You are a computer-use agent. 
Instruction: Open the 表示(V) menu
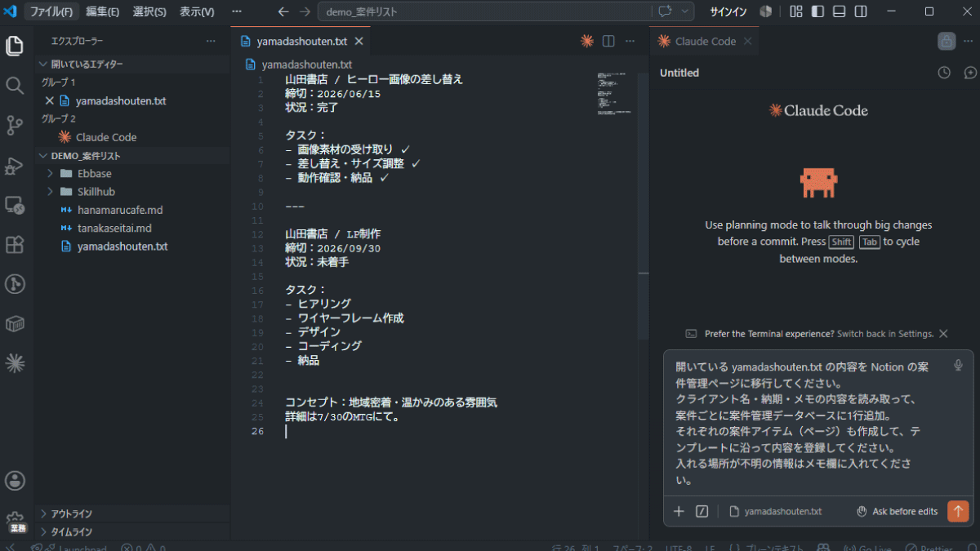click(x=197, y=11)
